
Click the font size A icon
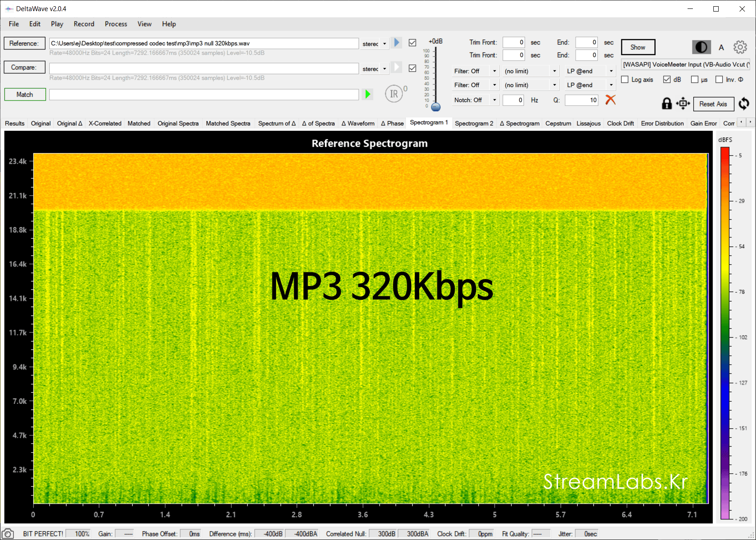coord(721,47)
